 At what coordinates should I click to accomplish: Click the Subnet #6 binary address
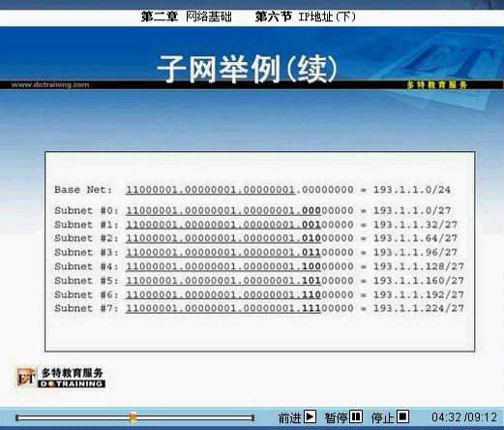(x=240, y=294)
